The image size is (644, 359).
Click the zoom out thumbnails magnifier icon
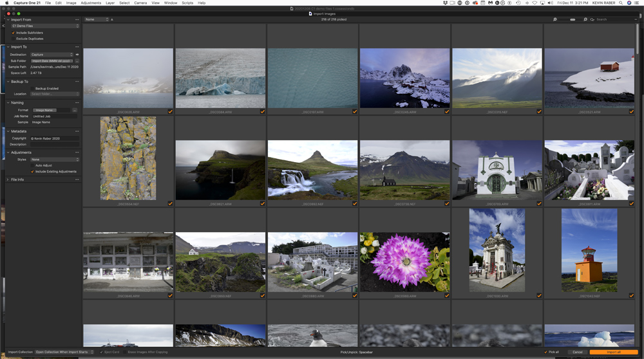pos(554,19)
